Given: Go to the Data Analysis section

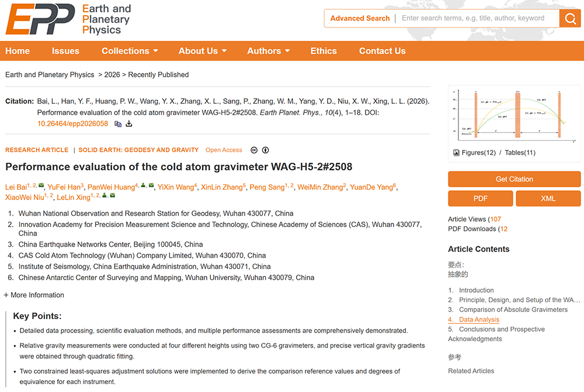Looking at the screenshot, I should pos(479,320).
